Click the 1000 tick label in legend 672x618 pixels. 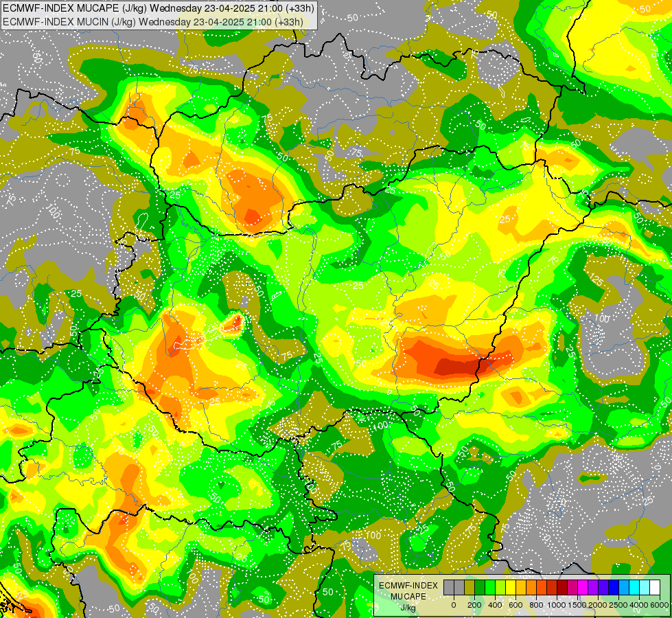tap(557, 605)
